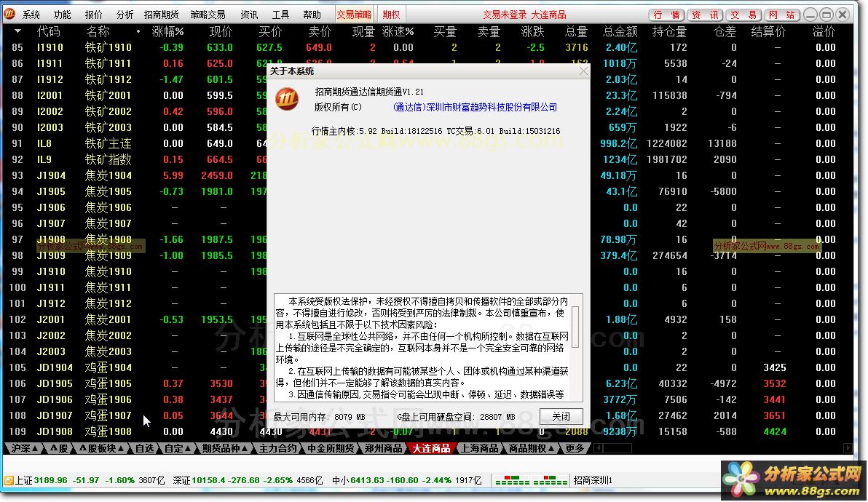Click the 期权 button in title bar

pyautogui.click(x=391, y=15)
